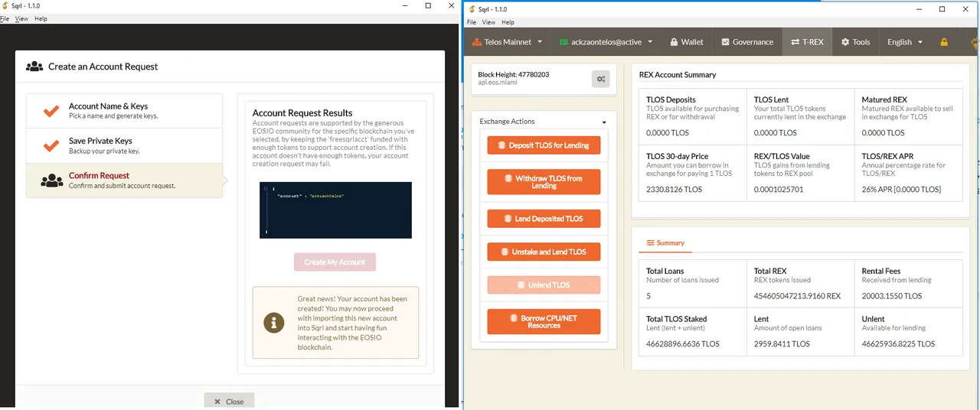The height and width of the screenshot is (410, 980).
Task: Open the Telos Mainnet network dropdown
Action: click(507, 42)
